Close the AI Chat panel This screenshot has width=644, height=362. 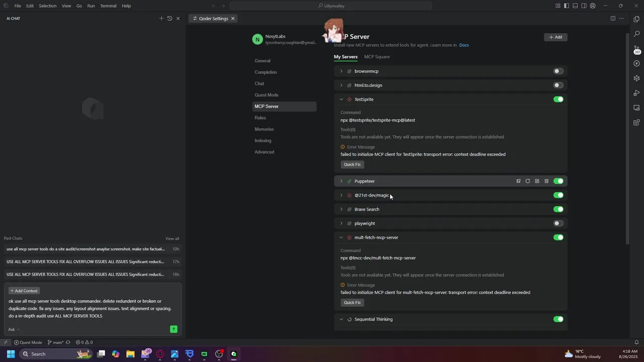(x=178, y=19)
